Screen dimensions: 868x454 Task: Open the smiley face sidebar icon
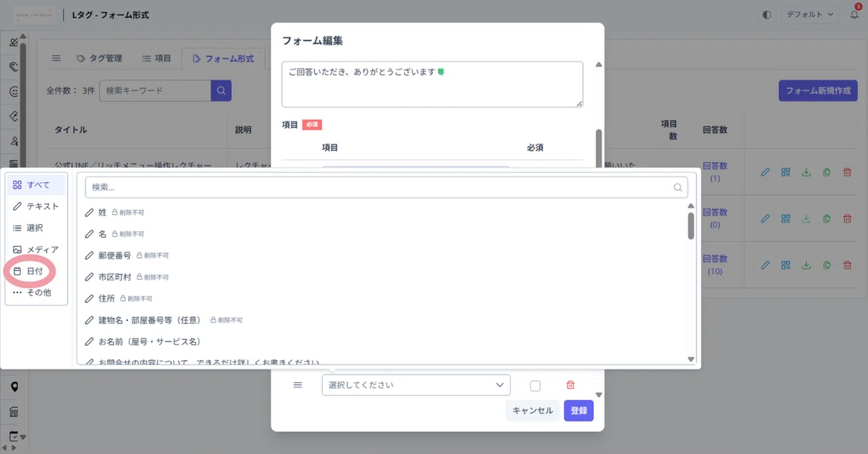point(14,91)
